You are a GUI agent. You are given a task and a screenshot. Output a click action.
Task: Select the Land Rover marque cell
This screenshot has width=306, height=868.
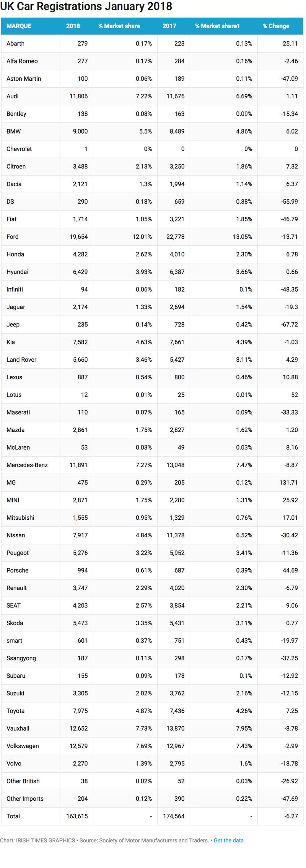tap(21, 359)
